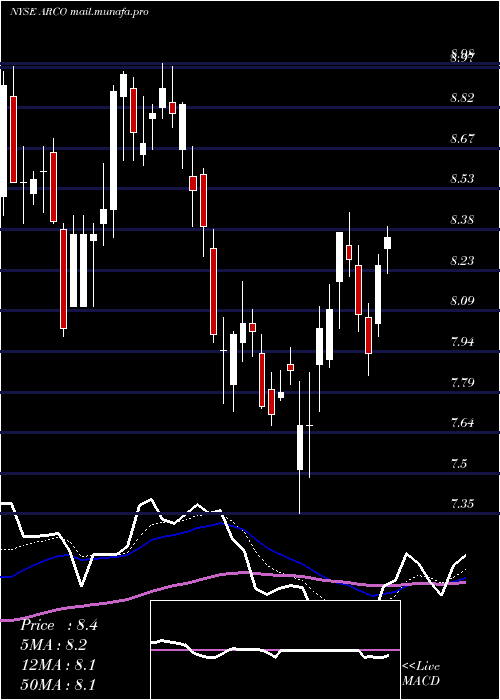
Task: Select the 7.64 price axis label
Action: [462, 423]
